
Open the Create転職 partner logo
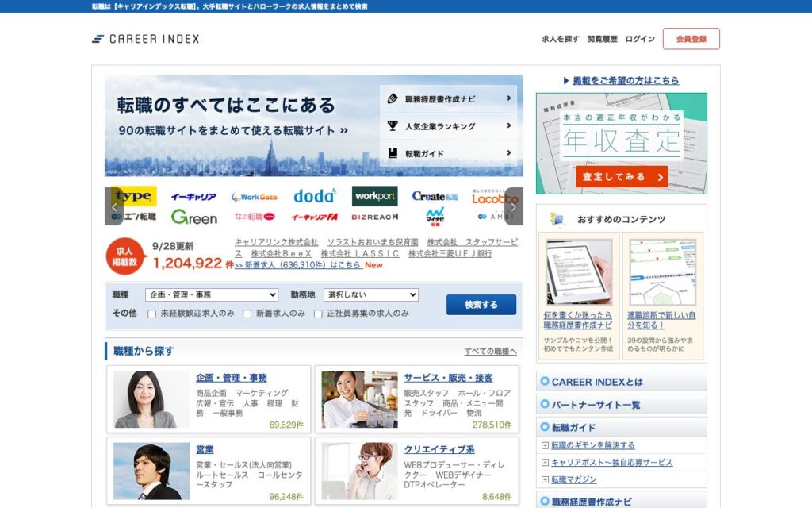435,197
